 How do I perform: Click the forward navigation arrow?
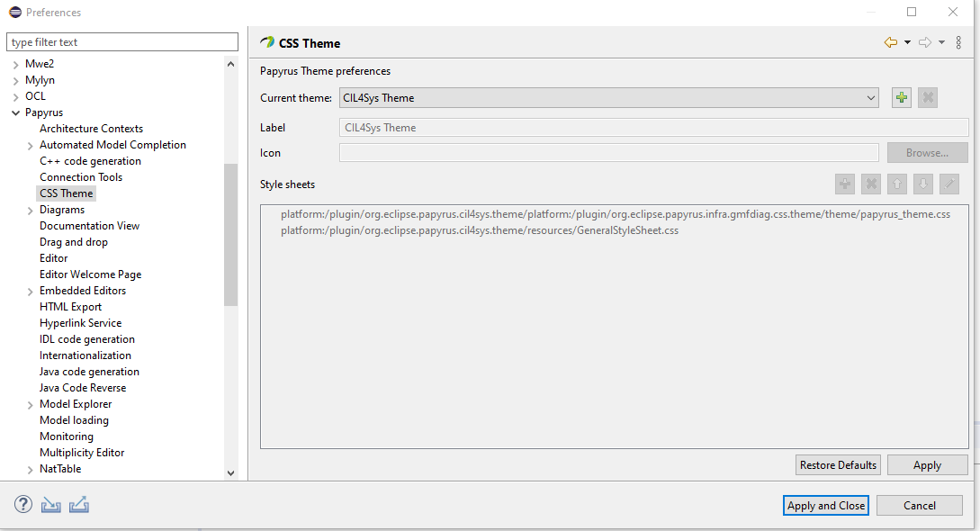click(925, 42)
